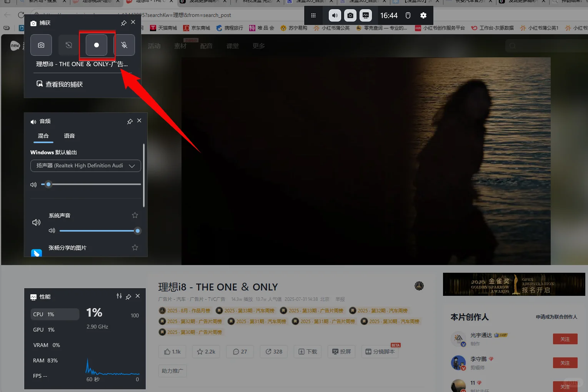588x392 pixels.
Task: Take a screenshot with the capture camera button
Action: pos(41,45)
